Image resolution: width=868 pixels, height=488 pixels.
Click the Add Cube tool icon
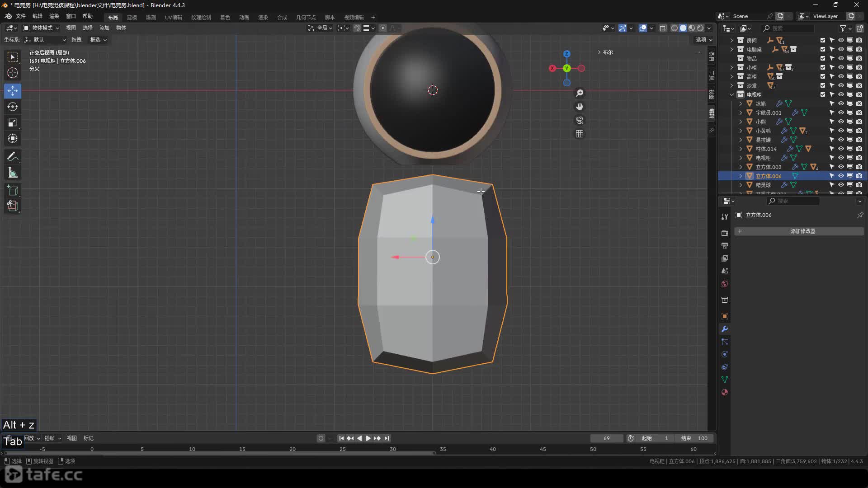[x=13, y=190]
